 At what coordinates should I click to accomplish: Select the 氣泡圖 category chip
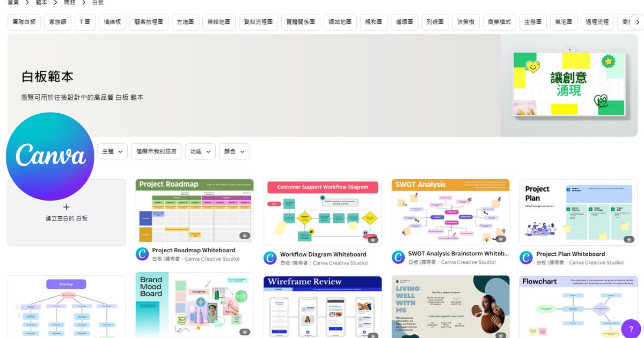pos(564,23)
